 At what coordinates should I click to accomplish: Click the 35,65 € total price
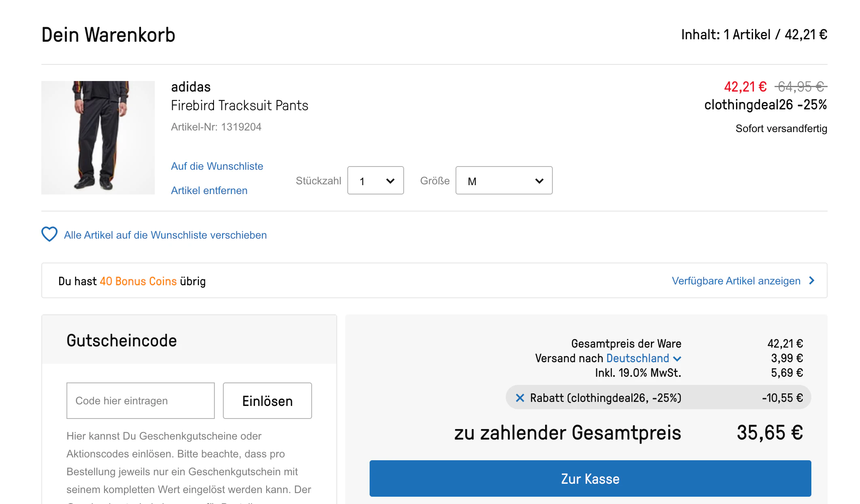770,432
